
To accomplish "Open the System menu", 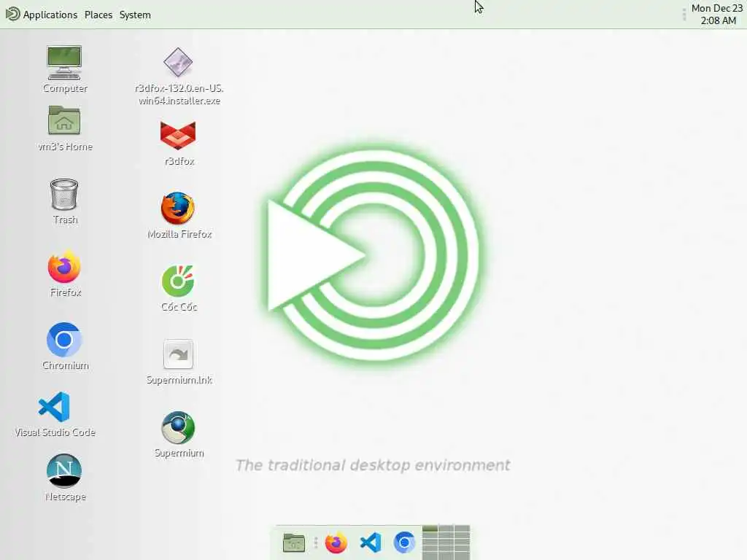I will click(135, 15).
